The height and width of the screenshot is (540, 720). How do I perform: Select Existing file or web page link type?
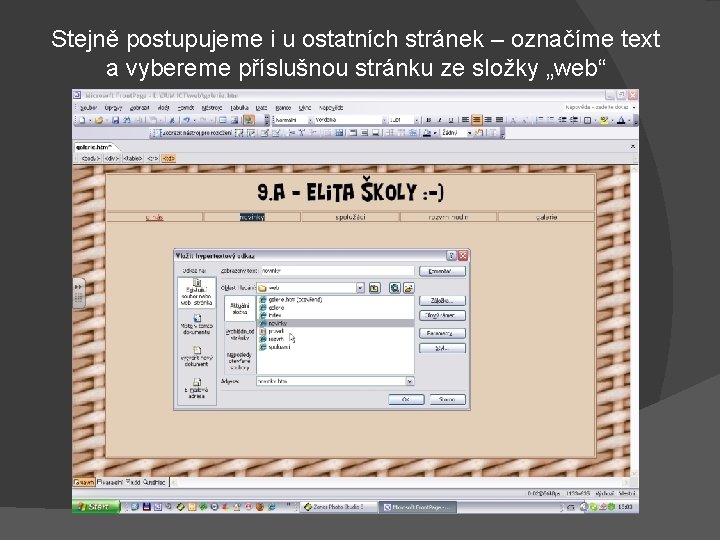[197, 292]
